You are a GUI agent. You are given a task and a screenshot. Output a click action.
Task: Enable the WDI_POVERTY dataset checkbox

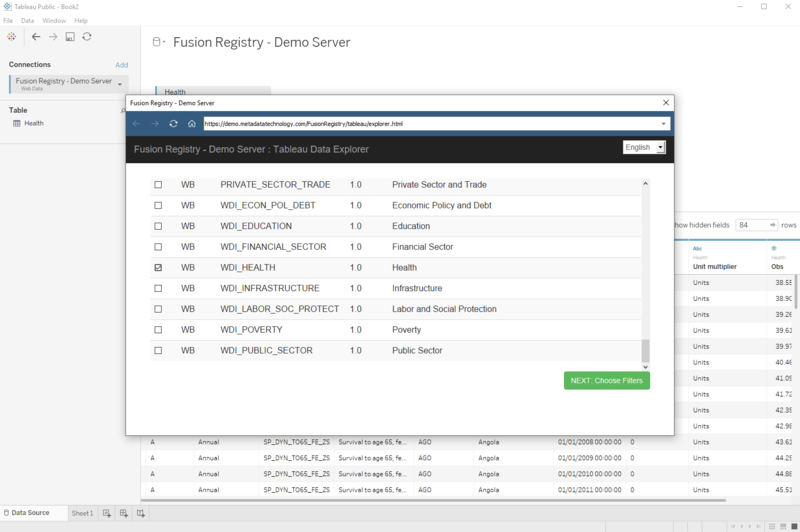157,330
